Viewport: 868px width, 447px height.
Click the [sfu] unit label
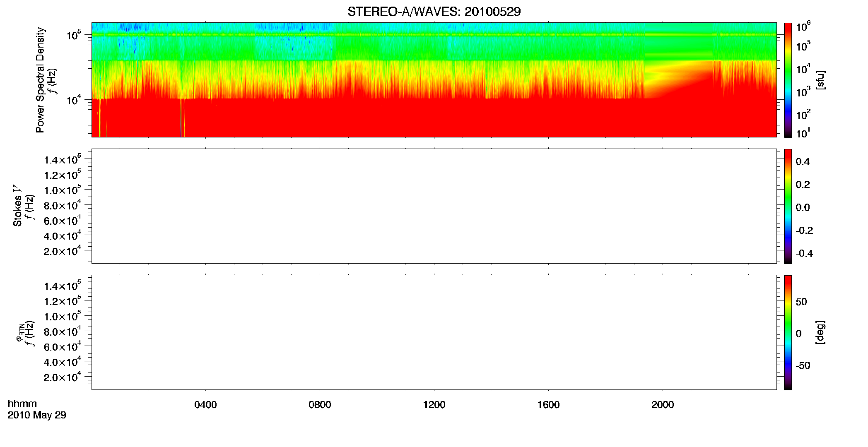pos(820,80)
